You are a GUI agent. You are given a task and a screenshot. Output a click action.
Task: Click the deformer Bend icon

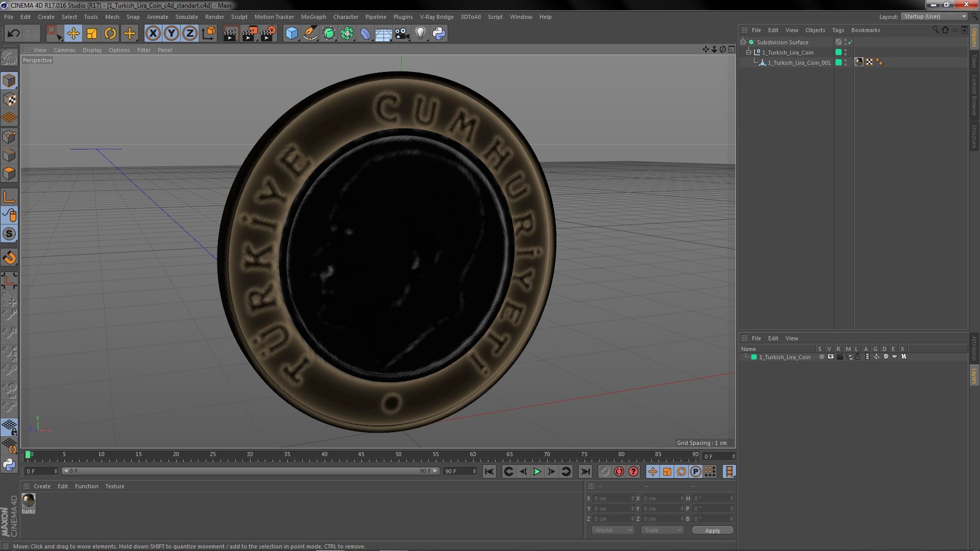tap(365, 34)
